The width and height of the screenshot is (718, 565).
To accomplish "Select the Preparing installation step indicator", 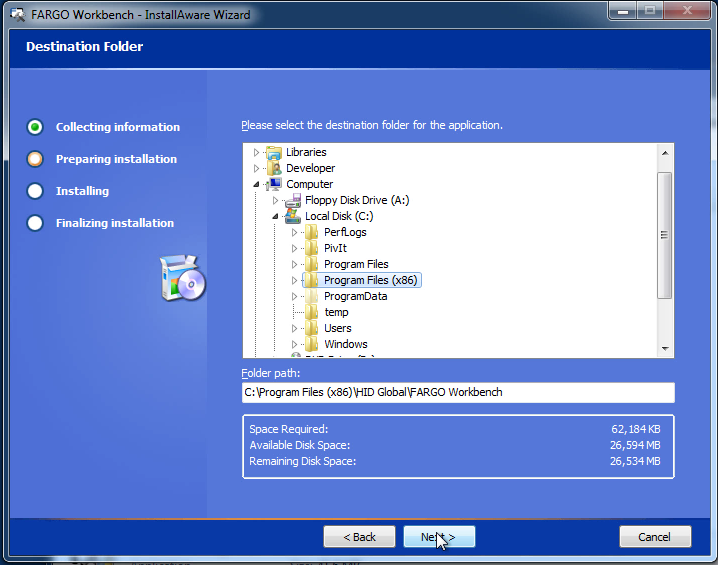I will click(x=35, y=159).
